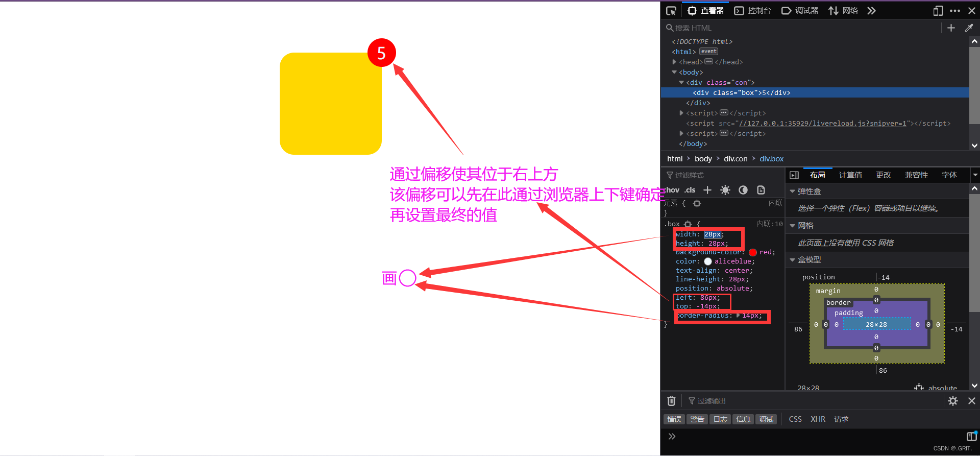Open the aliceblue color swatch
The image size is (980, 456).
707,261
